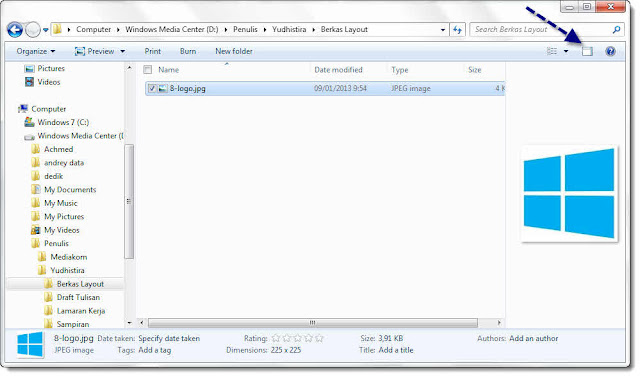Click navigation pane scroll down arrow

(x=129, y=323)
